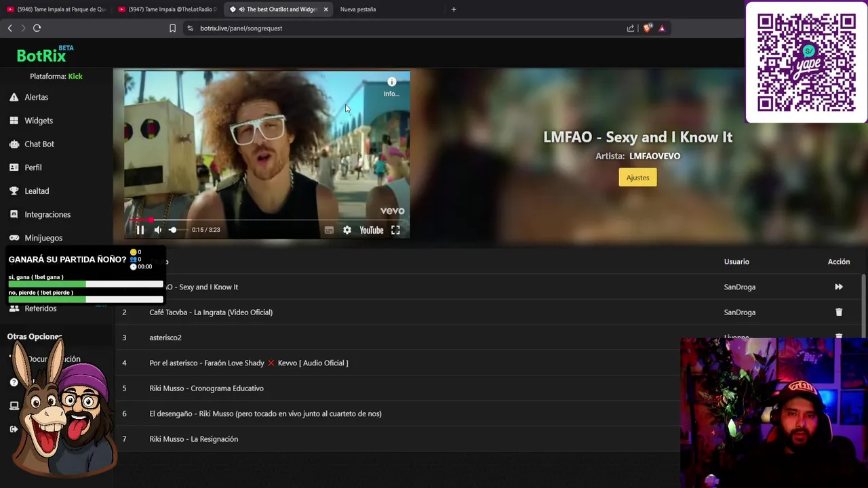868x488 pixels.
Task: Open Minijuegos in the sidebar
Action: tap(43, 238)
